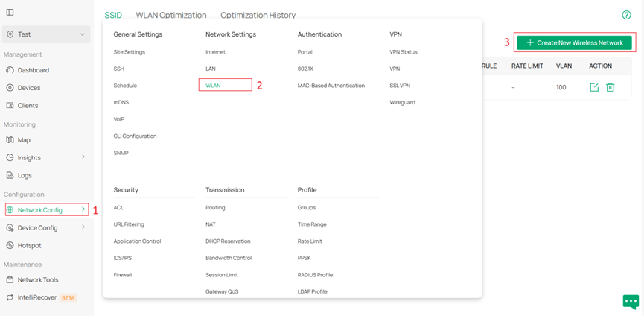
Task: Open the help question mark icon
Action: pyautogui.click(x=626, y=15)
